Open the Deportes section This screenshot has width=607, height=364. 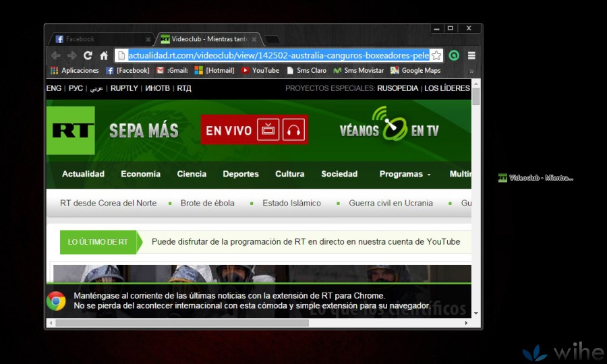pos(241,174)
